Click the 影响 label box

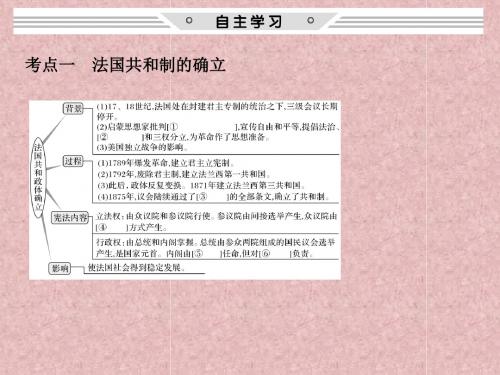click(x=60, y=268)
